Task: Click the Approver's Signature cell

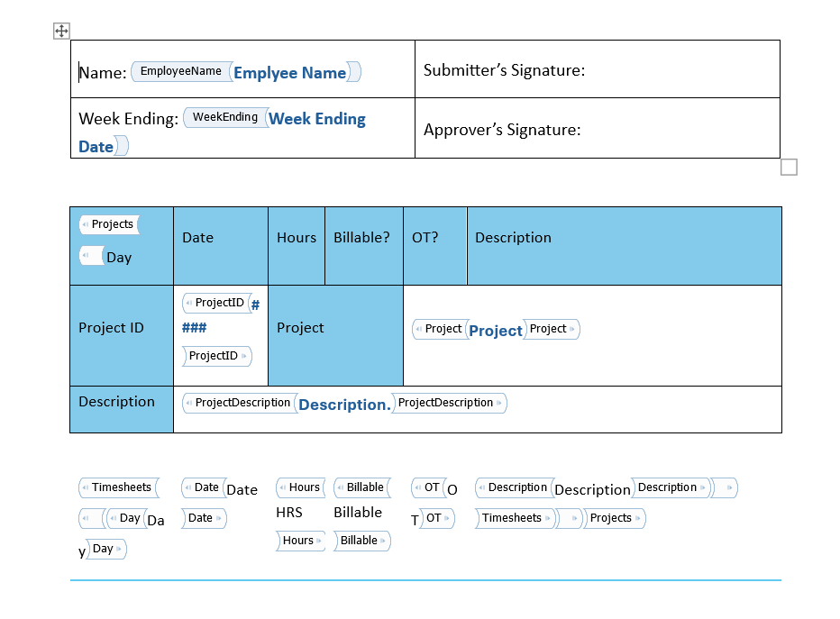Action: (x=598, y=128)
